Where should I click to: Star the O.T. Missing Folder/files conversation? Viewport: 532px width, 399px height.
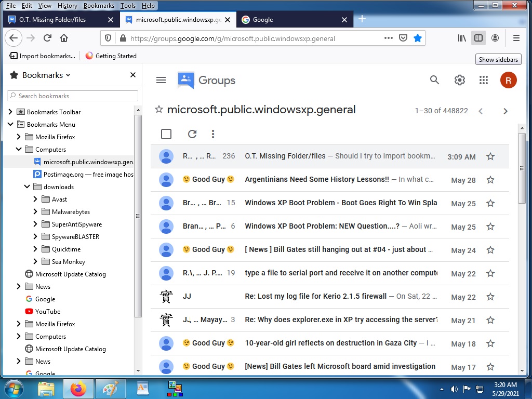pos(490,156)
